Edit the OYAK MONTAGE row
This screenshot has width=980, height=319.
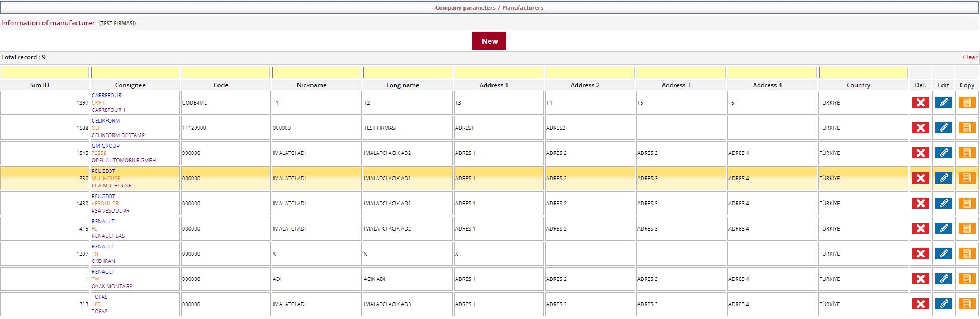(944, 279)
